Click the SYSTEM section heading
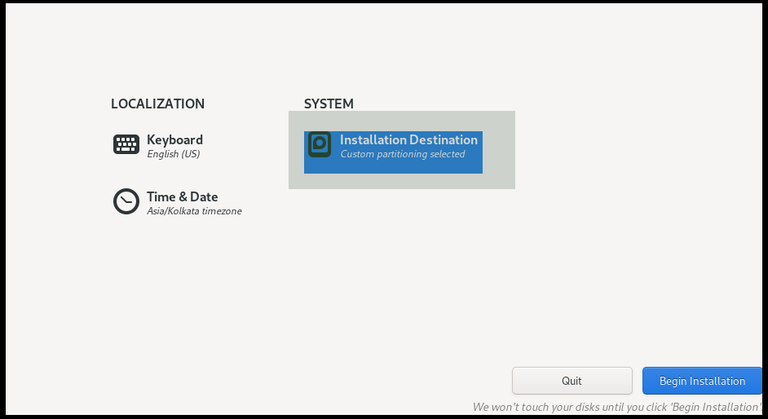Image resolution: width=768 pixels, height=419 pixels. point(329,104)
